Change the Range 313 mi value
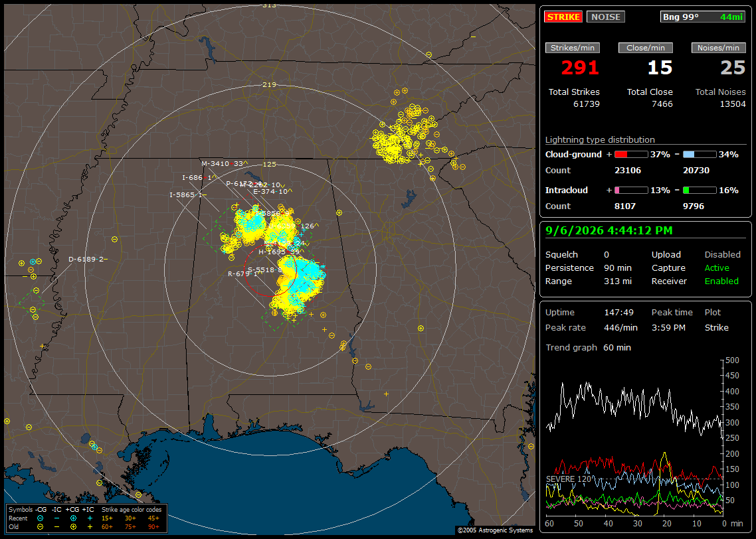Image resolution: width=756 pixels, height=539 pixels. pos(618,281)
